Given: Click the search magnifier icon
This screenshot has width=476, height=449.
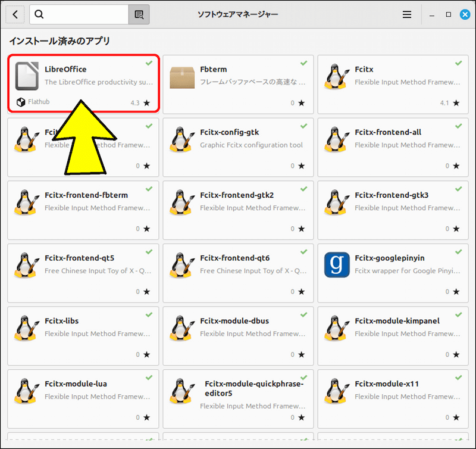Looking at the screenshot, I should pos(38,14).
